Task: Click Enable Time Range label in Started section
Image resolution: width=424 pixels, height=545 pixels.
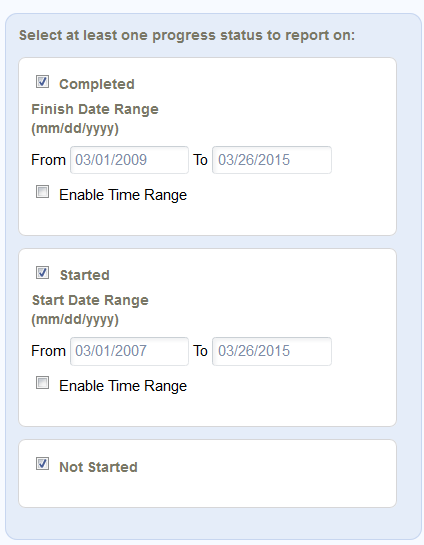Action: click(x=123, y=386)
